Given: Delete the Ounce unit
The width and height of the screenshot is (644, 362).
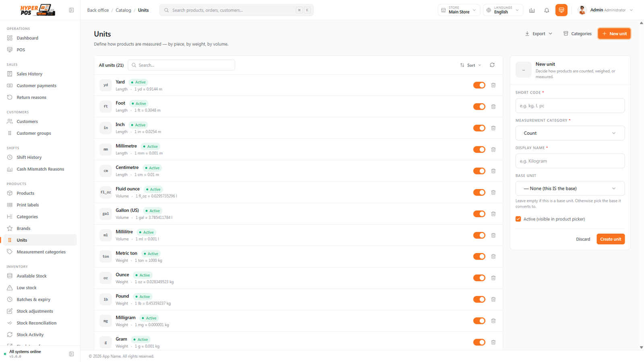Looking at the screenshot, I should [x=493, y=278].
